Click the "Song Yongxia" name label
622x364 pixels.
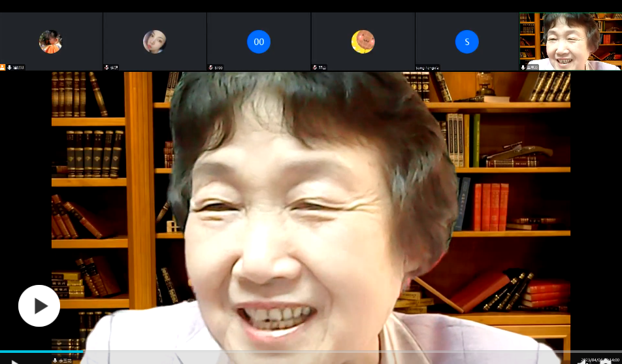428,67
